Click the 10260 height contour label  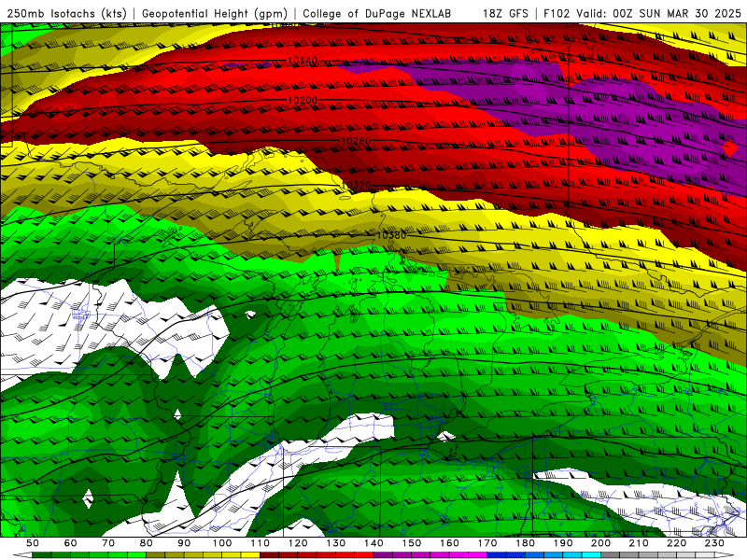(x=356, y=141)
